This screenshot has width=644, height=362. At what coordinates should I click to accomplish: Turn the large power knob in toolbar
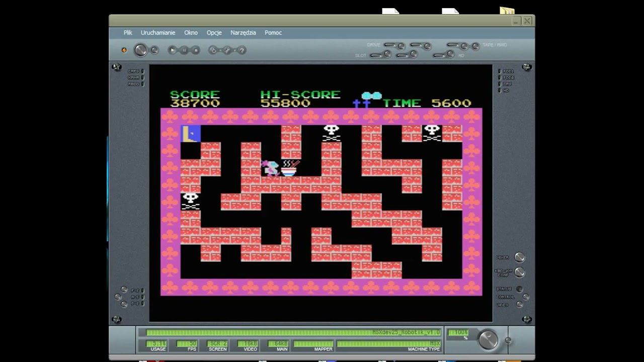click(140, 50)
